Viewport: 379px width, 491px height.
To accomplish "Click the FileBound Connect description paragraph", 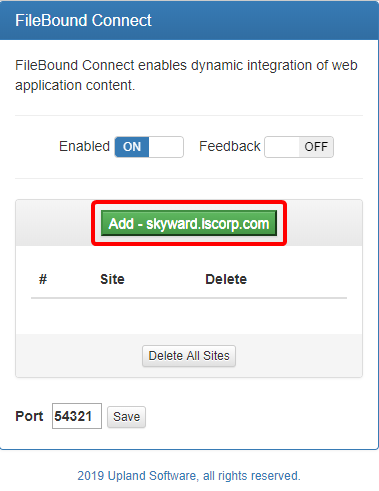I will point(186,75).
